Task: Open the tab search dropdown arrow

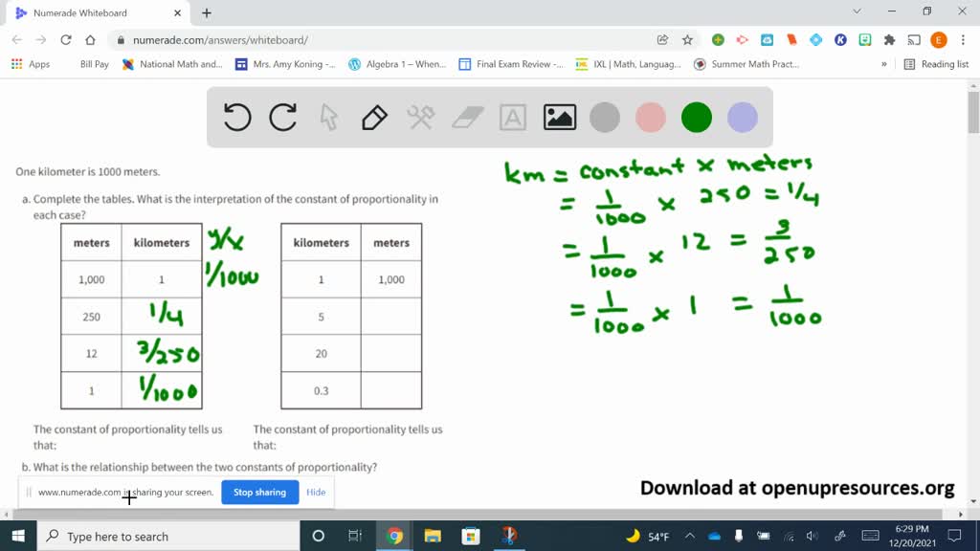Action: pyautogui.click(x=857, y=11)
